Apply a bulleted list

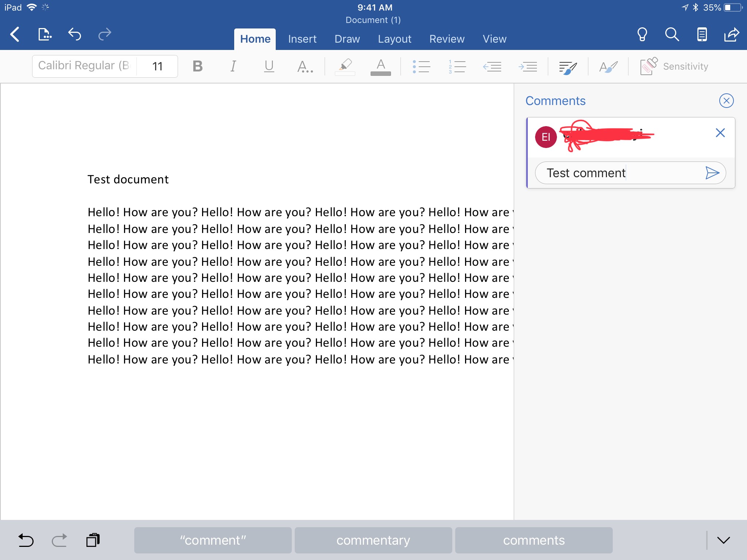421,66
